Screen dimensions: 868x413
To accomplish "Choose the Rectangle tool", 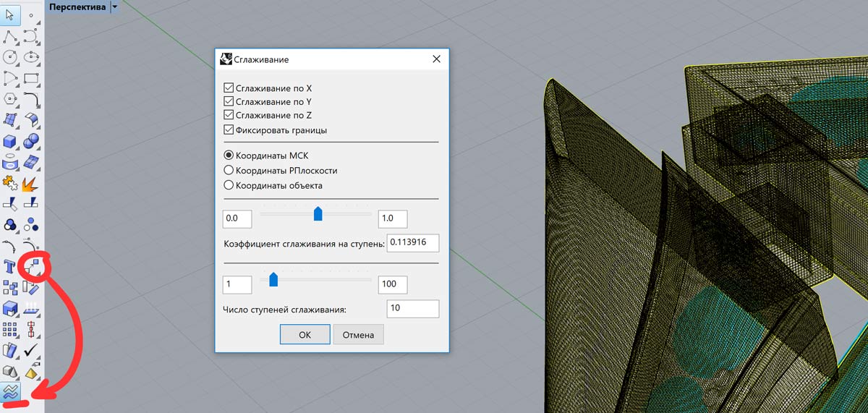I will 31,77.
